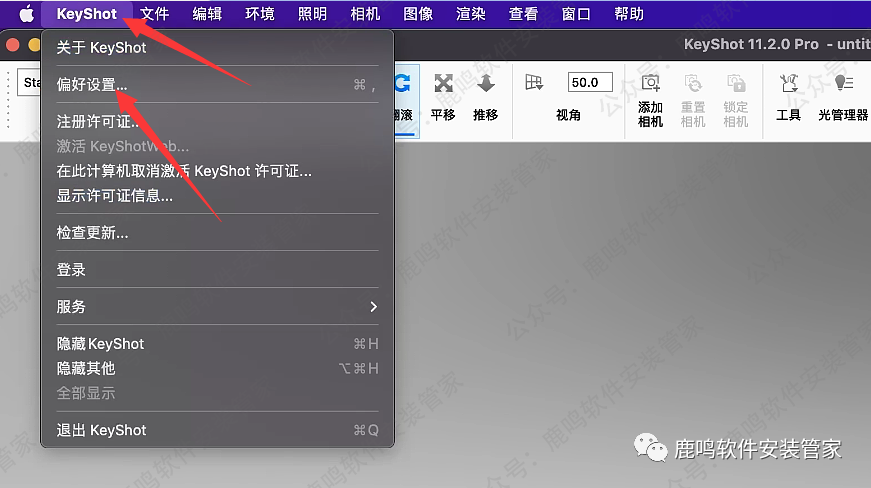Viewport: 871px width, 488px height.
Task: Select 注册许可证... menu item
Action: 100,122
